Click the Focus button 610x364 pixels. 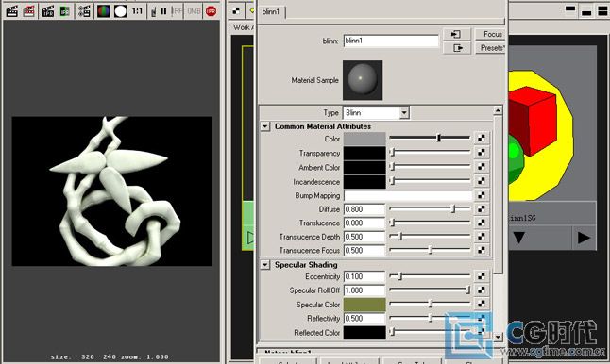[490, 34]
